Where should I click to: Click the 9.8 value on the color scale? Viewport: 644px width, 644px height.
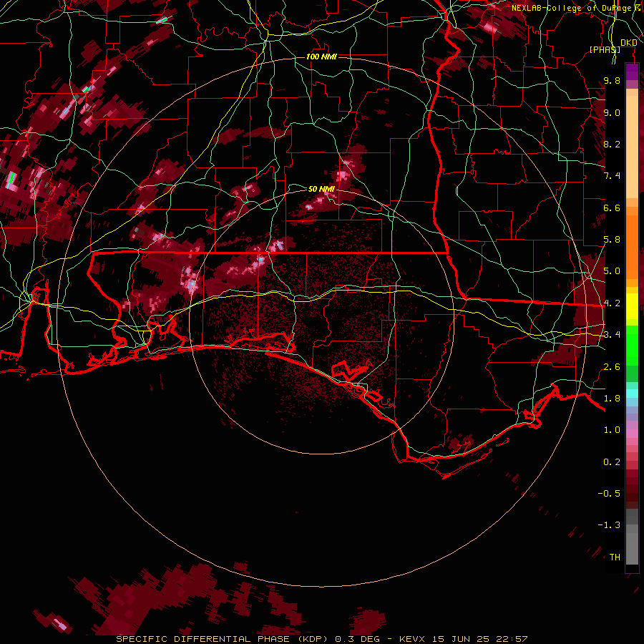click(612, 80)
